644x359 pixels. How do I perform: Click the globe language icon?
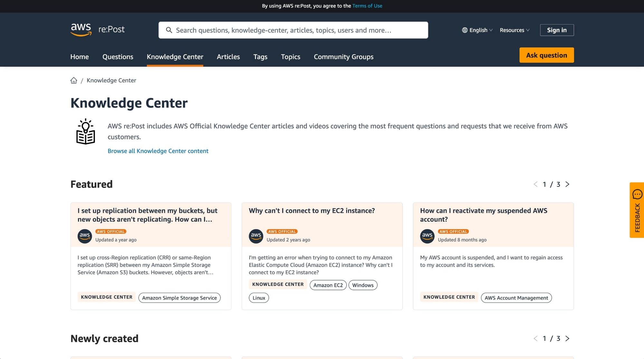(x=465, y=30)
